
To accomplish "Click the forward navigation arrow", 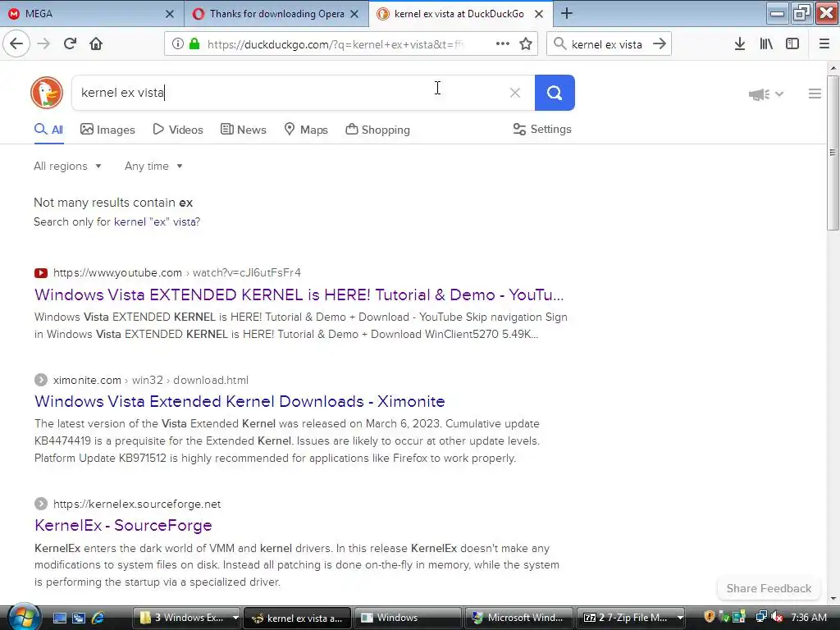I will tap(43, 43).
